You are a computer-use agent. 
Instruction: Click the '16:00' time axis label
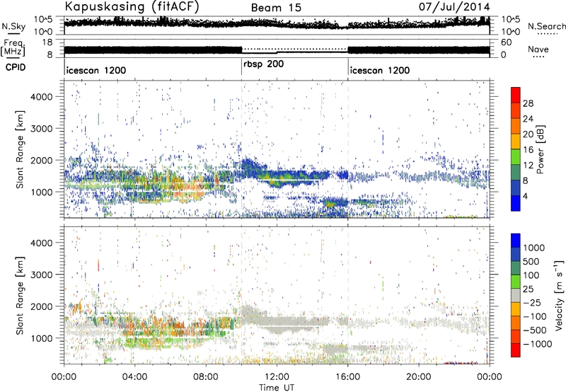(347, 377)
